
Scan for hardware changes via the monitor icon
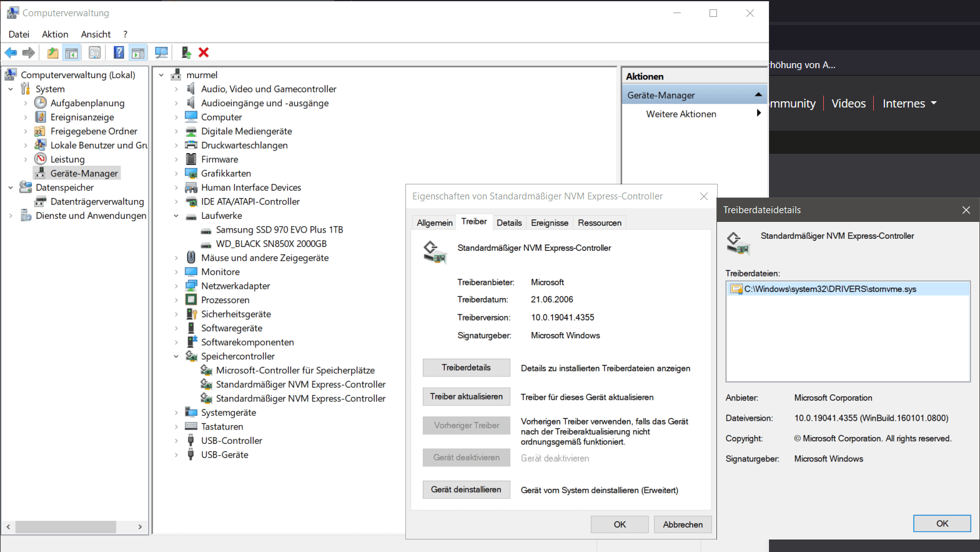pyautogui.click(x=161, y=53)
